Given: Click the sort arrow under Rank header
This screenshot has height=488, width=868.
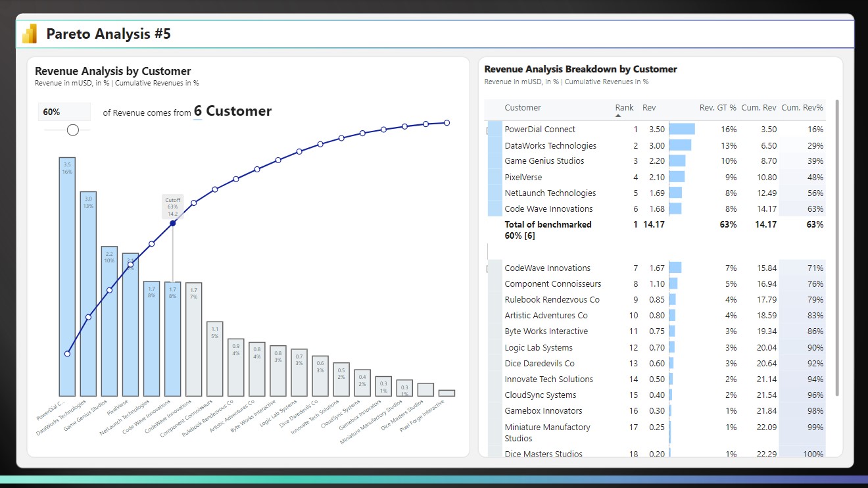Looking at the screenshot, I should (x=617, y=116).
